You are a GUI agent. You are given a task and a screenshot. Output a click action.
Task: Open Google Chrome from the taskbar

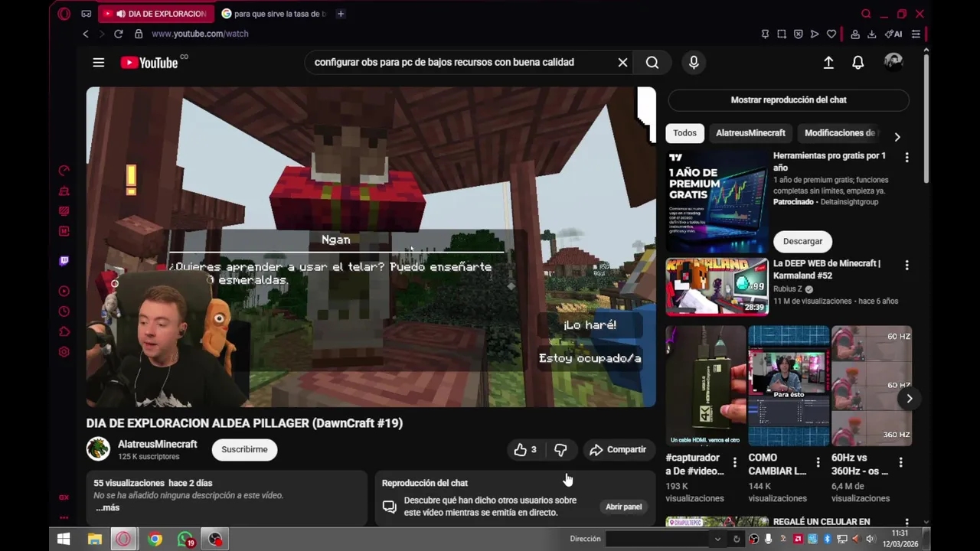[155, 539]
